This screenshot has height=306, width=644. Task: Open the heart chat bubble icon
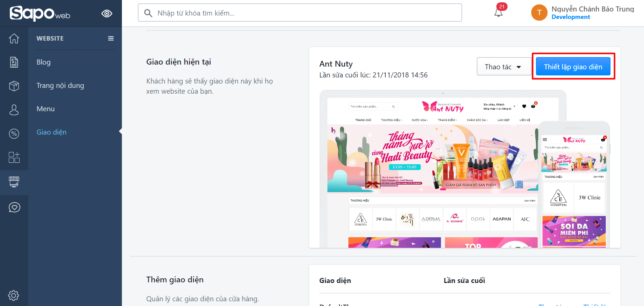(14, 207)
